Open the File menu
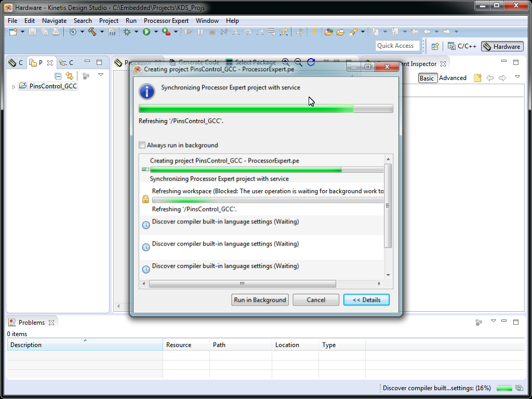 pyautogui.click(x=12, y=21)
